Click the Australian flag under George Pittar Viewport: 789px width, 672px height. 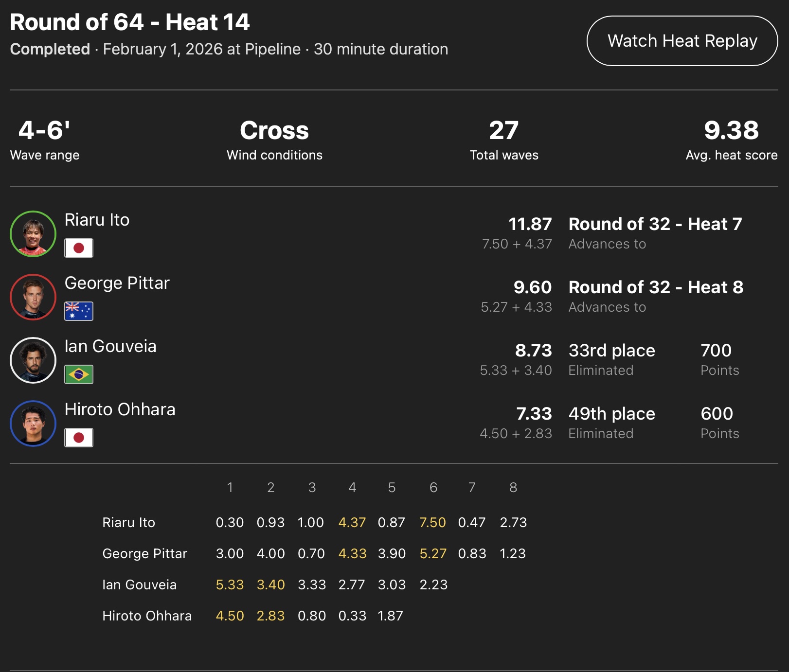click(79, 311)
